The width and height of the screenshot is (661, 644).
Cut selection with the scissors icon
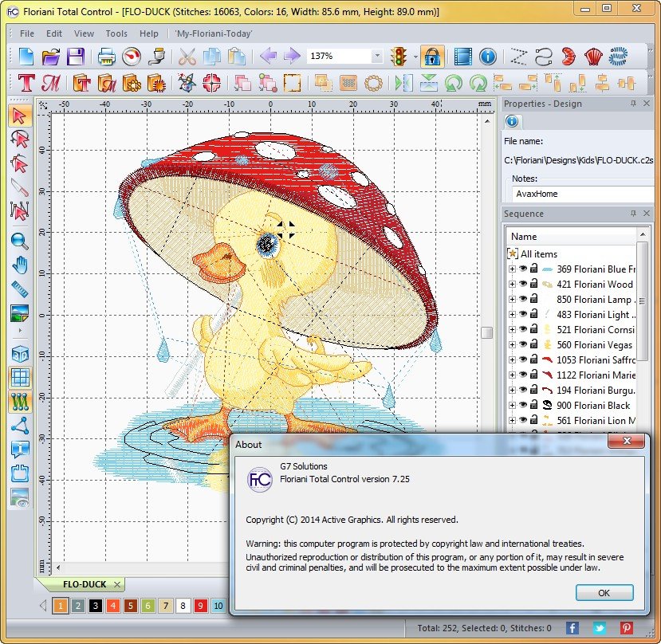[x=187, y=57]
